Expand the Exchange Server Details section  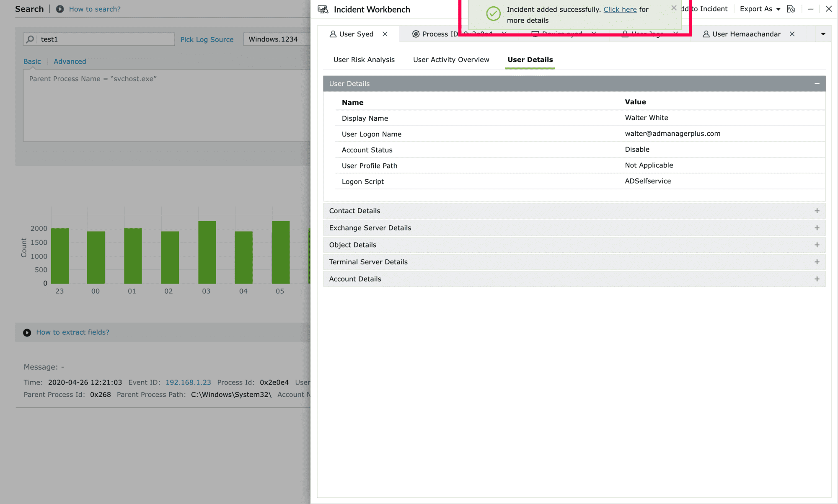click(817, 228)
